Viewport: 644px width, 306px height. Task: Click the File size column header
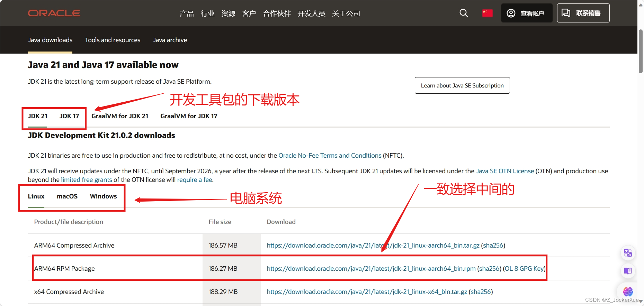(x=220, y=222)
